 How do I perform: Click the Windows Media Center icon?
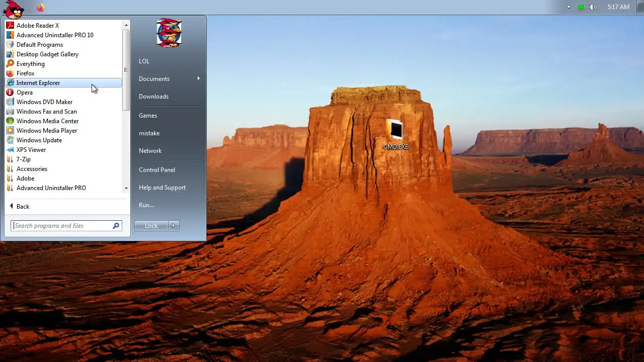[10, 121]
